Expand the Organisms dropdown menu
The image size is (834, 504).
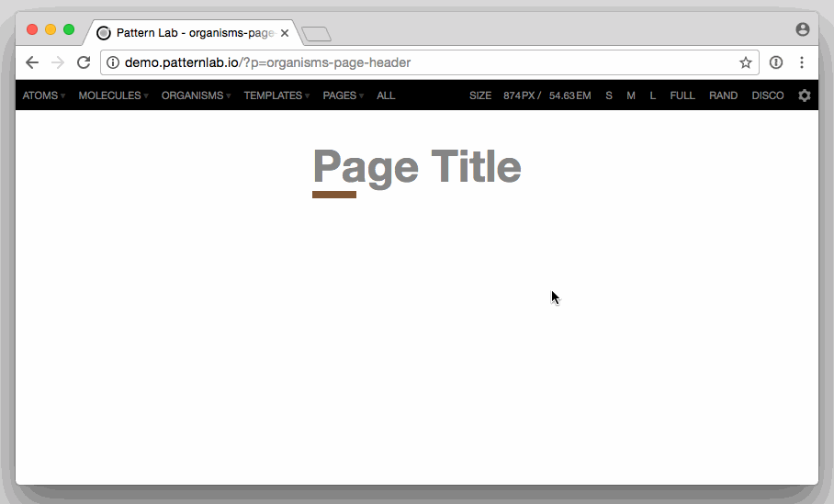pos(196,95)
